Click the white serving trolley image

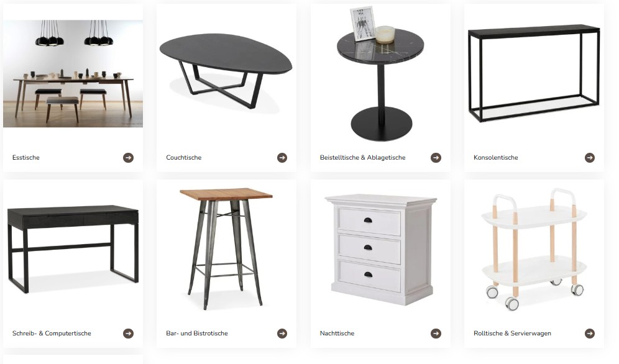pos(534,249)
